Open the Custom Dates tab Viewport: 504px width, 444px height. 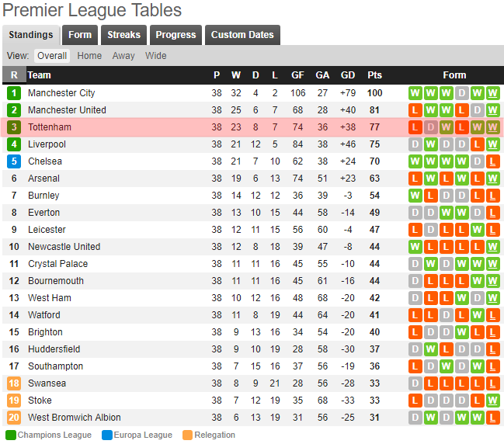242,35
